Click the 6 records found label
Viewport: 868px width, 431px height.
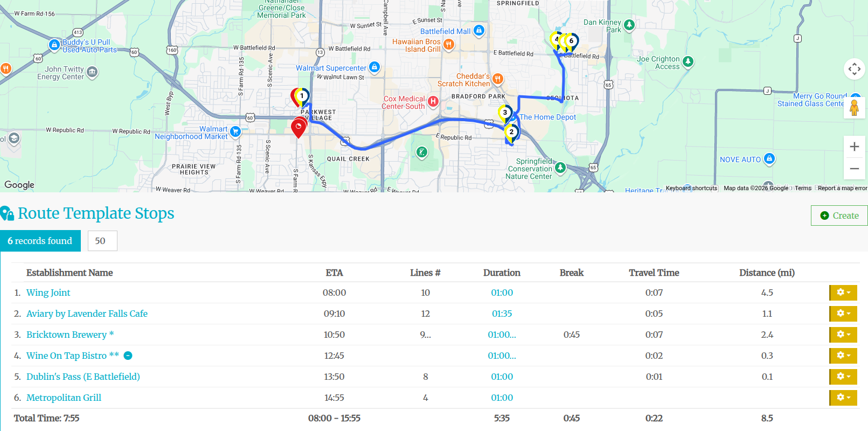click(40, 241)
